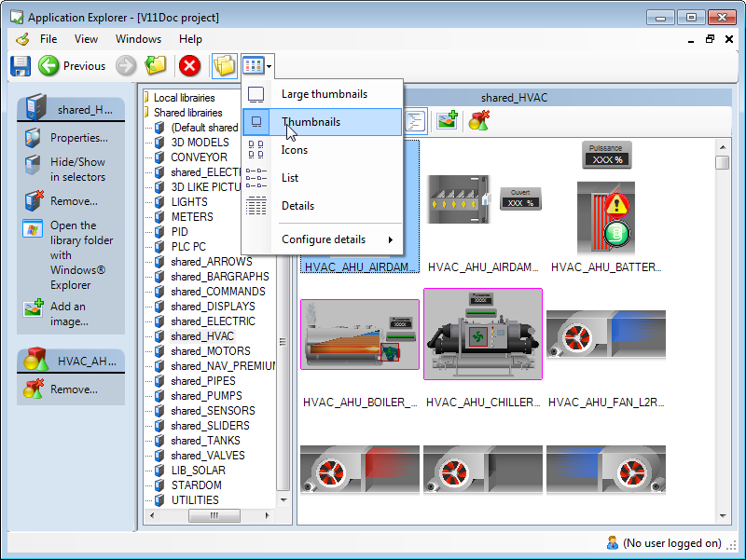746x560 pixels.
Task: Click the parent folder up icon
Action: point(156,65)
